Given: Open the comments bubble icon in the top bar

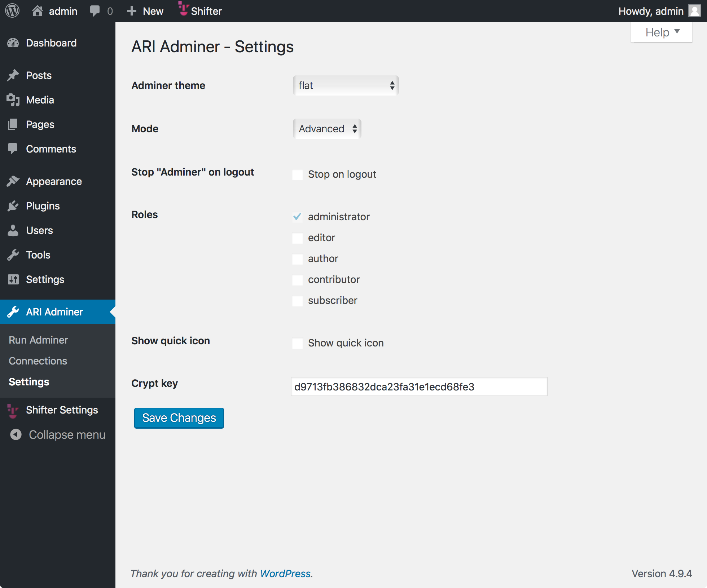Looking at the screenshot, I should [95, 11].
